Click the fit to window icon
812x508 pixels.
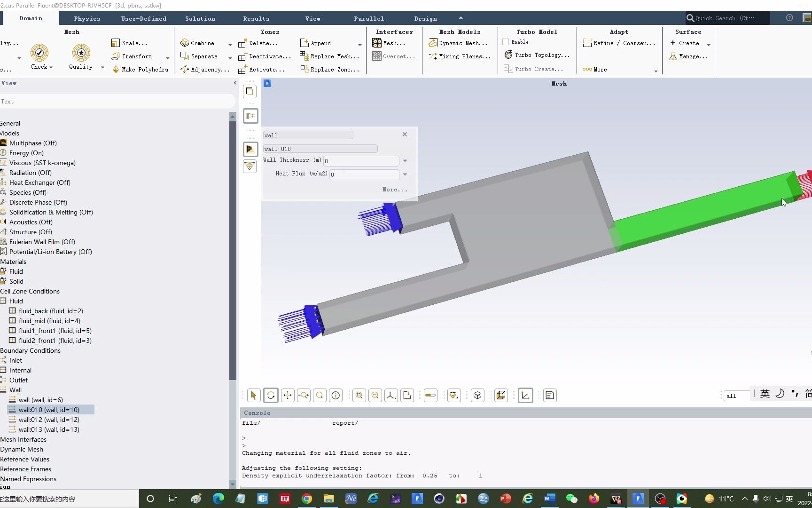coord(359,395)
